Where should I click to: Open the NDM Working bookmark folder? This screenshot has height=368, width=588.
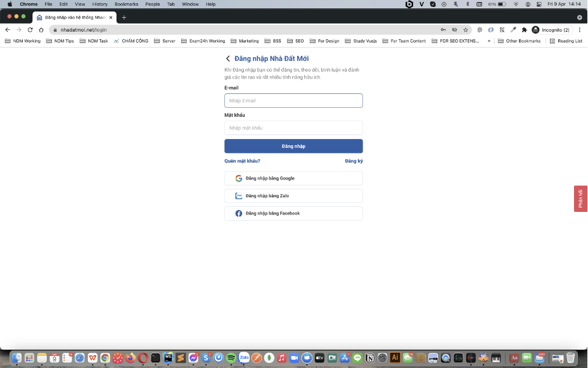click(23, 41)
